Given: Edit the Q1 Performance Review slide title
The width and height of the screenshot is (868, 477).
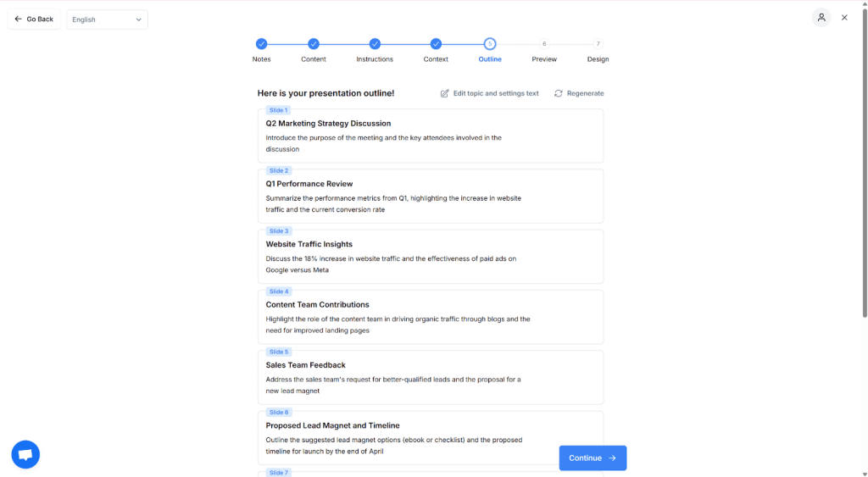Looking at the screenshot, I should [x=309, y=184].
